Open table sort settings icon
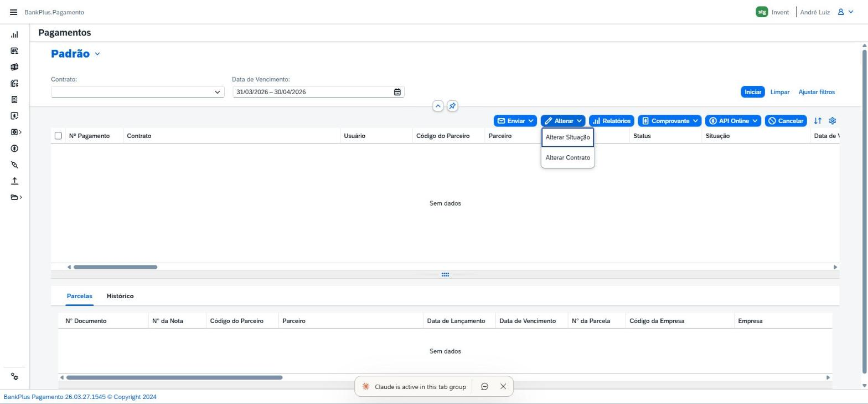Image resolution: width=868 pixels, height=404 pixels. (x=818, y=121)
